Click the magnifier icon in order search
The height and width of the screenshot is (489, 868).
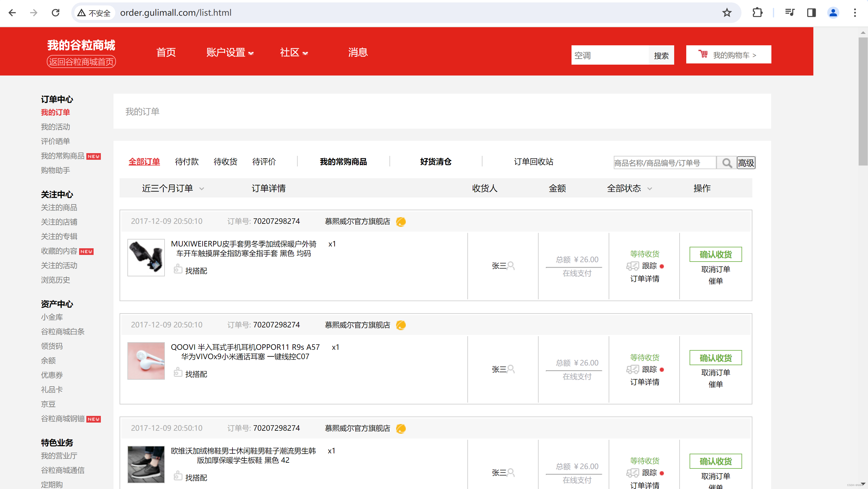coord(726,163)
